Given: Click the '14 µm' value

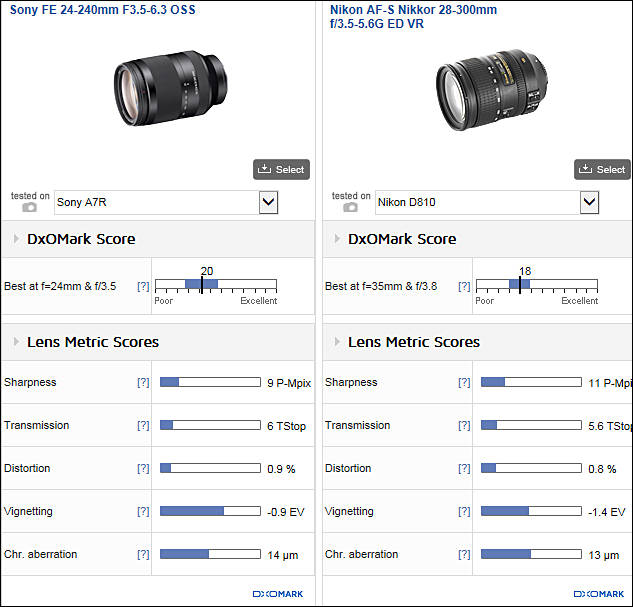Looking at the screenshot, I should (283, 555).
